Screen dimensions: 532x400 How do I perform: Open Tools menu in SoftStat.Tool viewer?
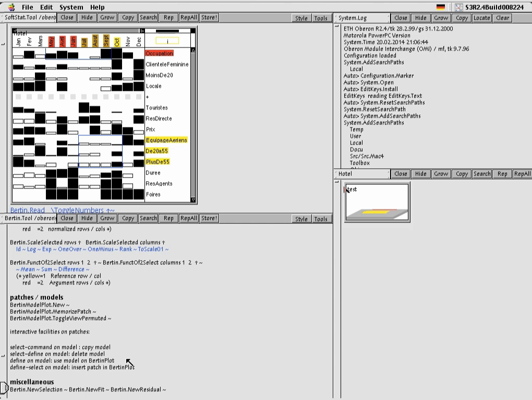[x=321, y=18]
